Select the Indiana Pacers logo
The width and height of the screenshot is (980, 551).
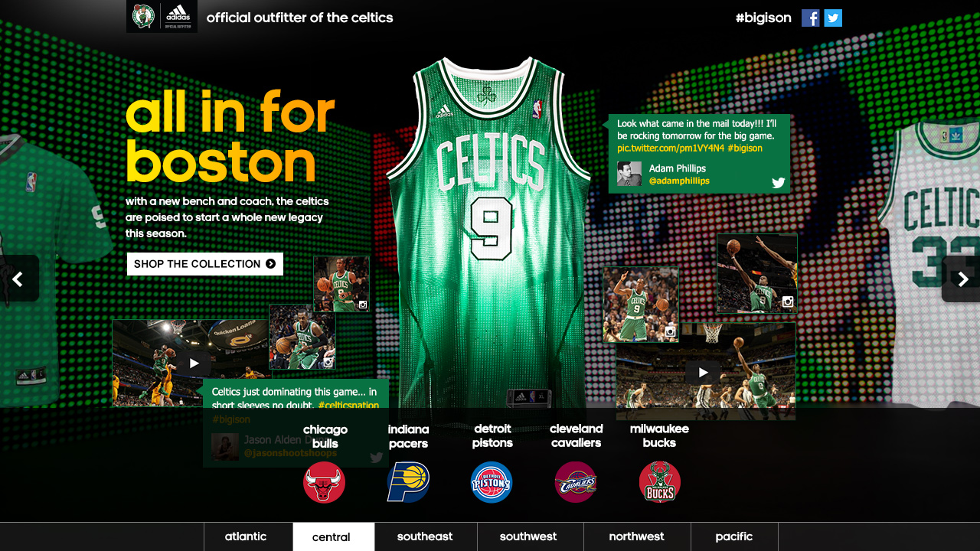click(408, 482)
